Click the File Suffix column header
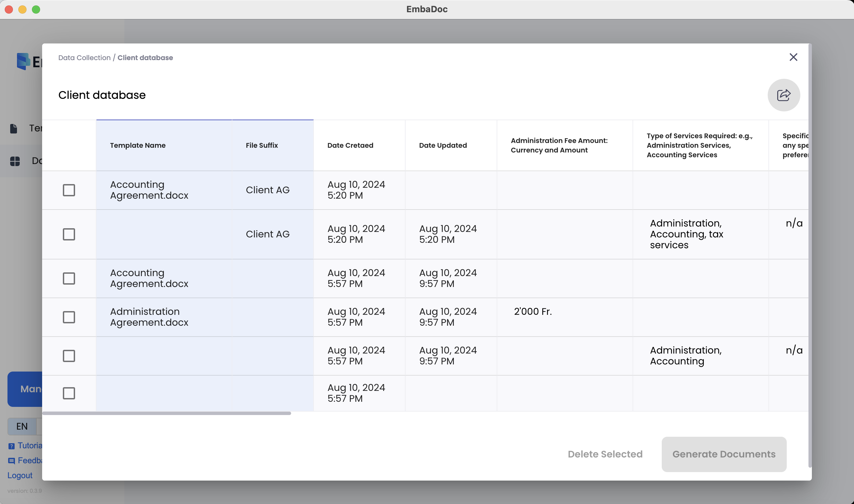The image size is (854, 504). (x=262, y=145)
